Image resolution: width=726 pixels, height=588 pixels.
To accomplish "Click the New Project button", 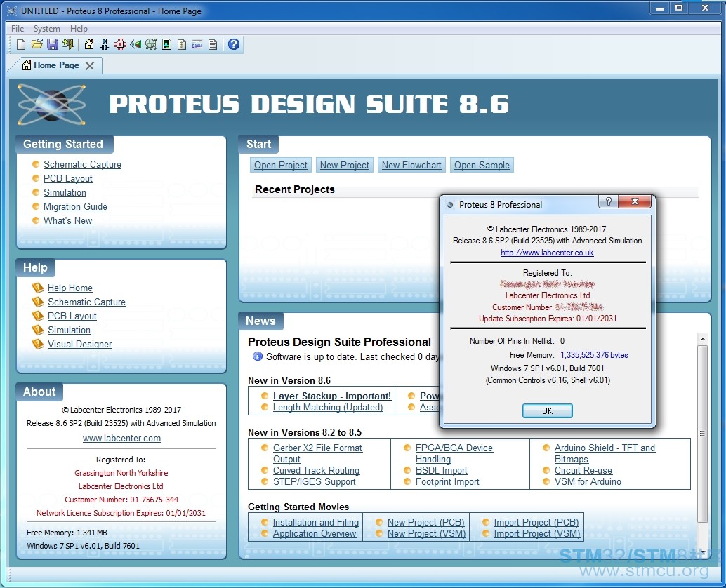I will 345,165.
